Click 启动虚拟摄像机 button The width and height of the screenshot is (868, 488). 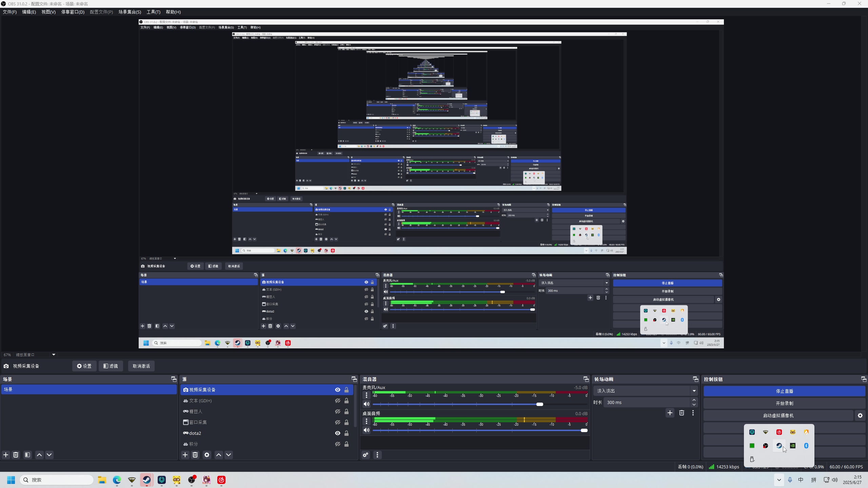pos(778,415)
